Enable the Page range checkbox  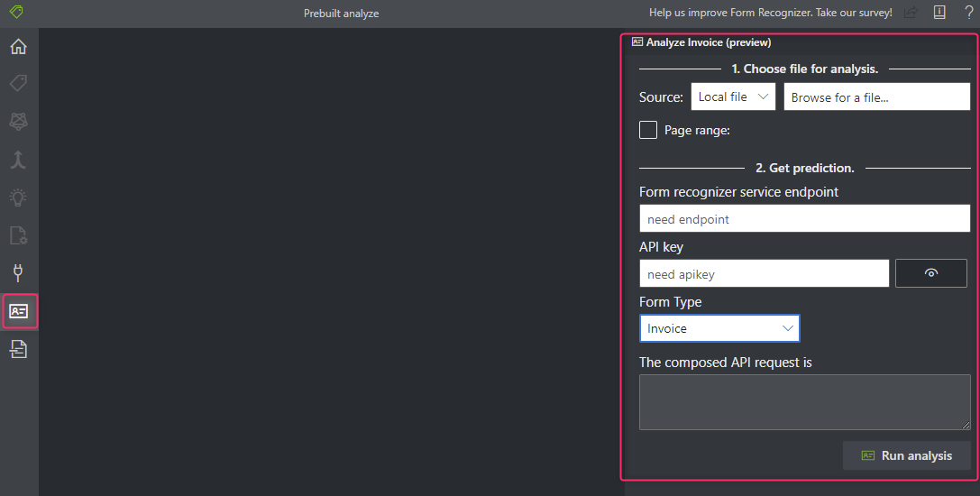click(648, 130)
